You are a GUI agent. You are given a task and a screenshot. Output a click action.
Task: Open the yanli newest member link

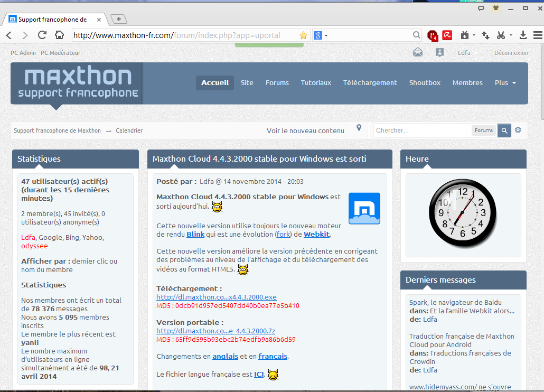point(30,343)
